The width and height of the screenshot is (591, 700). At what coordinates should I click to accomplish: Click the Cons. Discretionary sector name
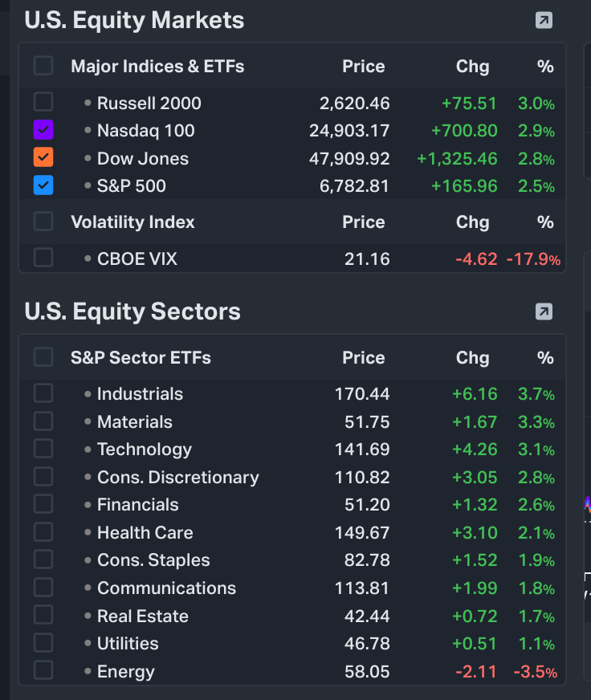point(177,478)
